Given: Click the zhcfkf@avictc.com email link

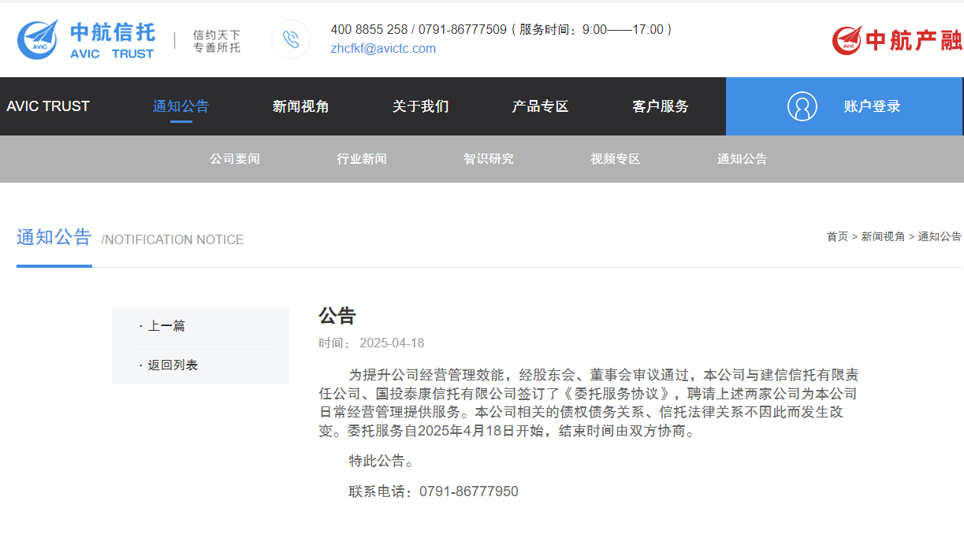Looking at the screenshot, I should coord(383,49).
